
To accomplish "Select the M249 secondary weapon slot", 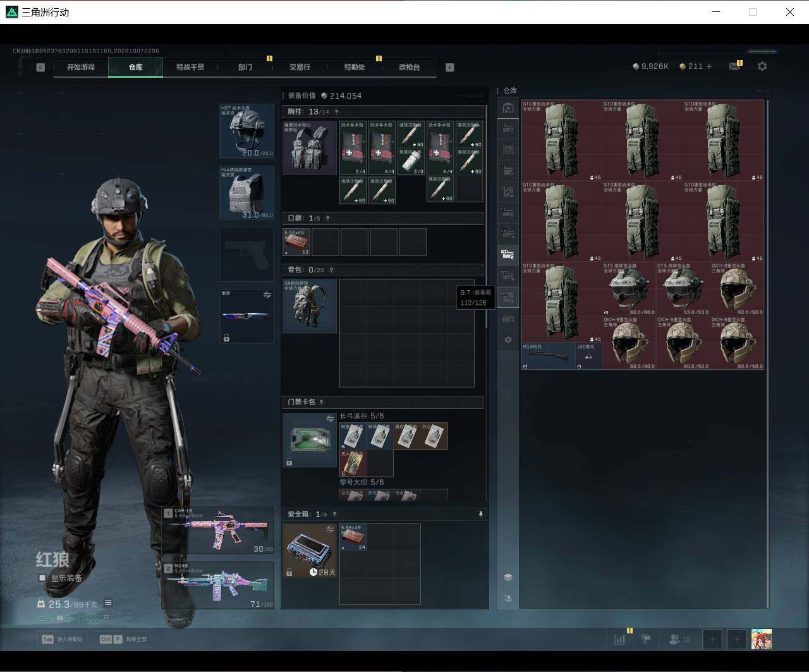I will 218,585.
